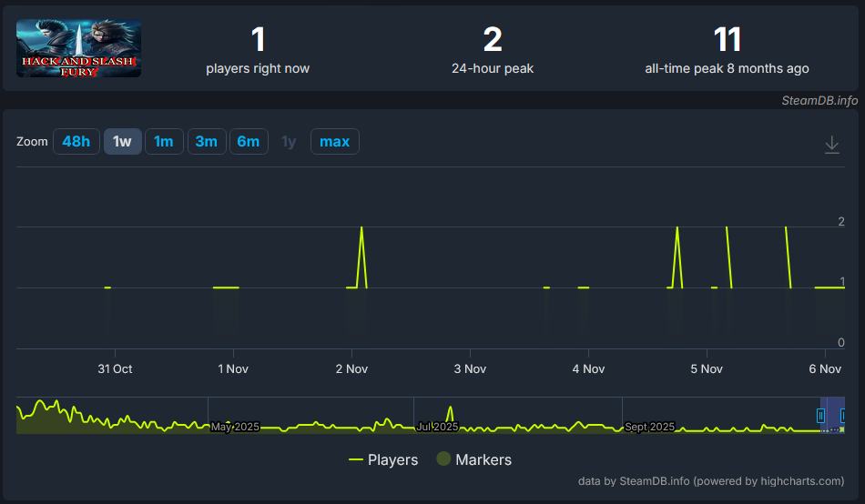The height and width of the screenshot is (504, 865).
Task: Click the 6 Nov axis label
Action: [x=825, y=368]
